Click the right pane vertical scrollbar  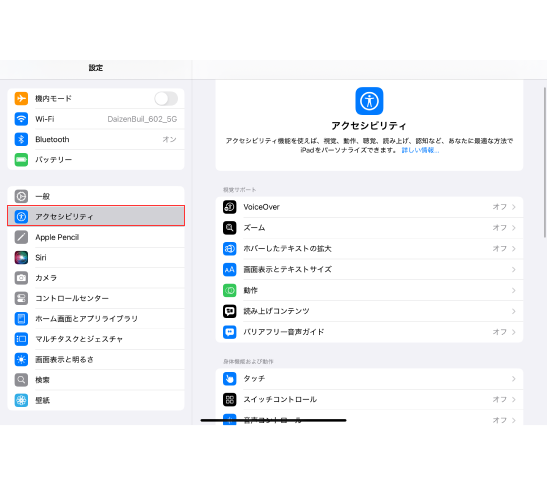point(545,163)
